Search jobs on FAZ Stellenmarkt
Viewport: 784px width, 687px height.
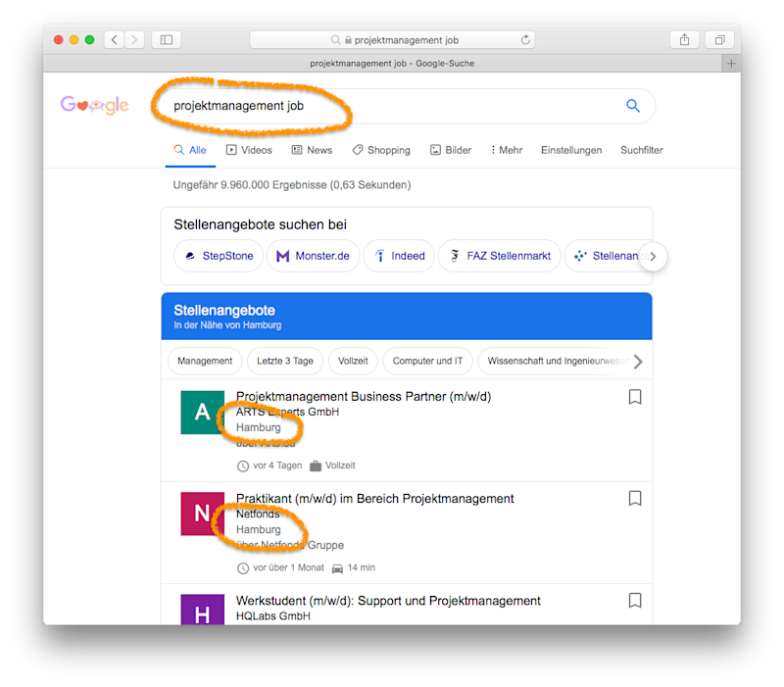click(x=500, y=256)
